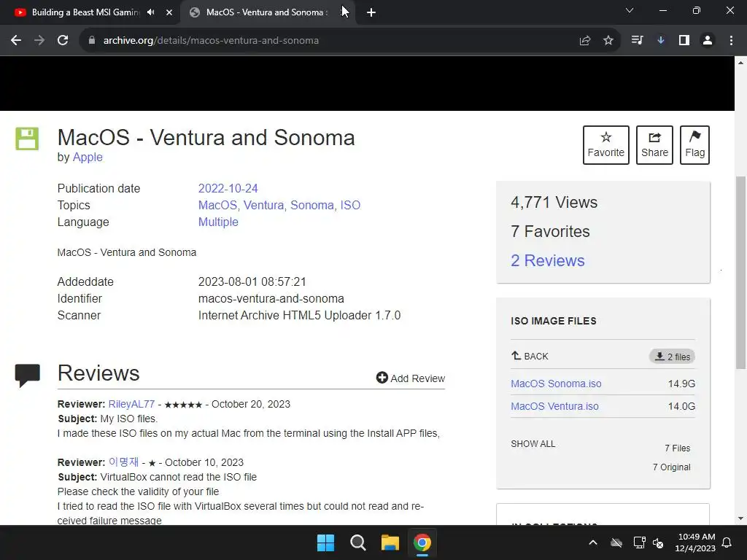
Task: Open the media control icon in toolbar
Action: pos(637,41)
